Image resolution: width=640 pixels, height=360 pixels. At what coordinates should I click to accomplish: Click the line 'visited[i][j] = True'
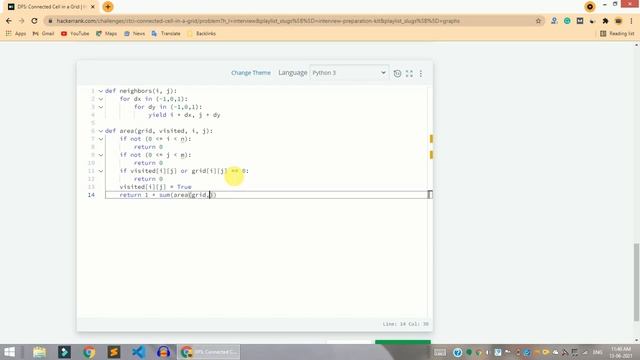[x=156, y=187]
